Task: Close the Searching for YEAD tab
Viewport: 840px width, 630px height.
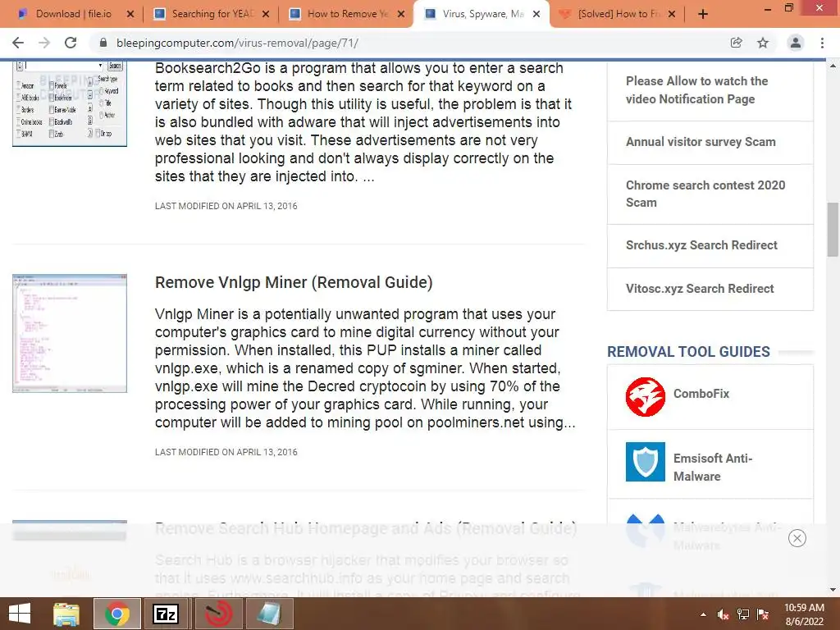Action: click(266, 15)
